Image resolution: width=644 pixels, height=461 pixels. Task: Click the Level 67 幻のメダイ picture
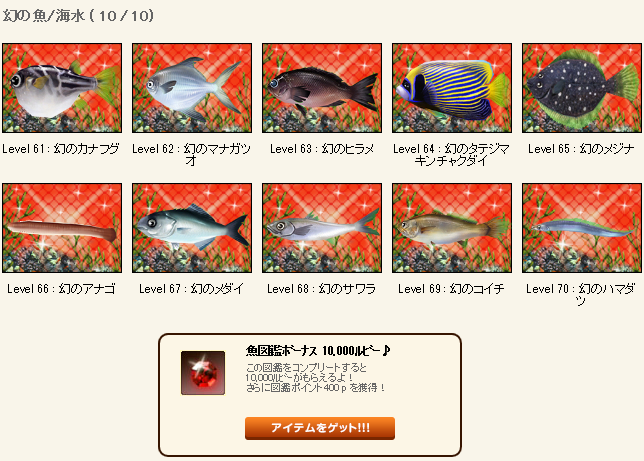click(x=192, y=228)
